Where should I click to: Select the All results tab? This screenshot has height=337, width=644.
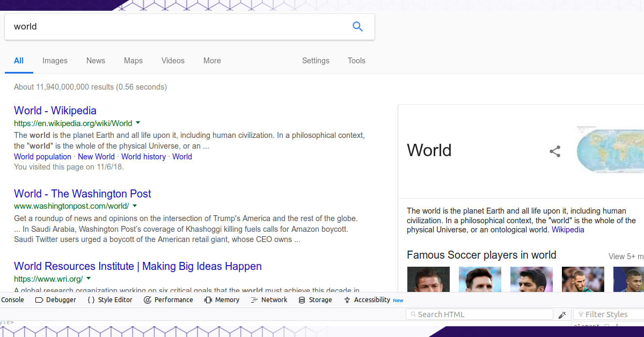coord(19,61)
